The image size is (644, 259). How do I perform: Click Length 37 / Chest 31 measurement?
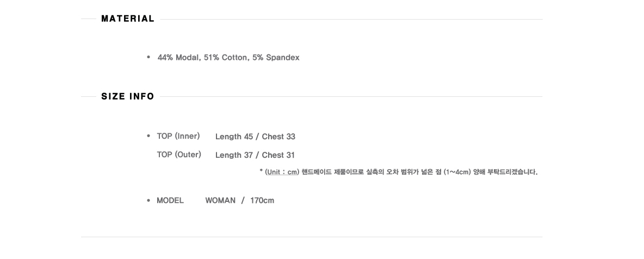pos(255,155)
